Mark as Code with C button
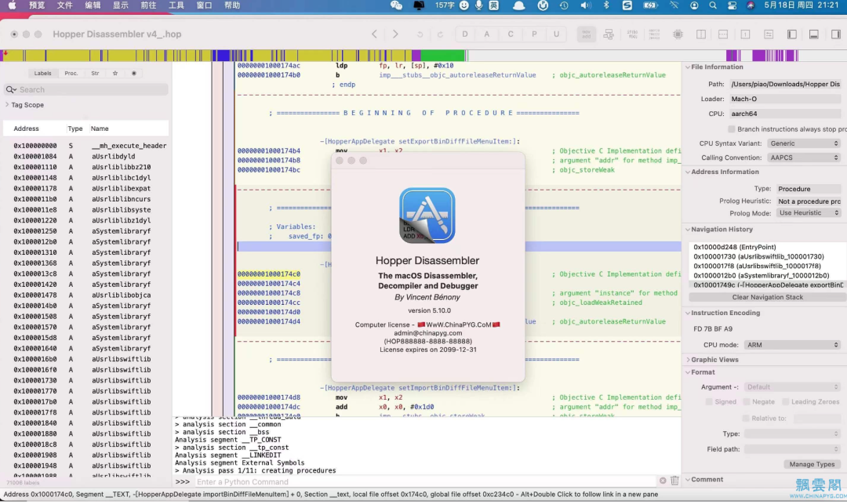Viewport: 847px width, 504px height. [x=511, y=34]
